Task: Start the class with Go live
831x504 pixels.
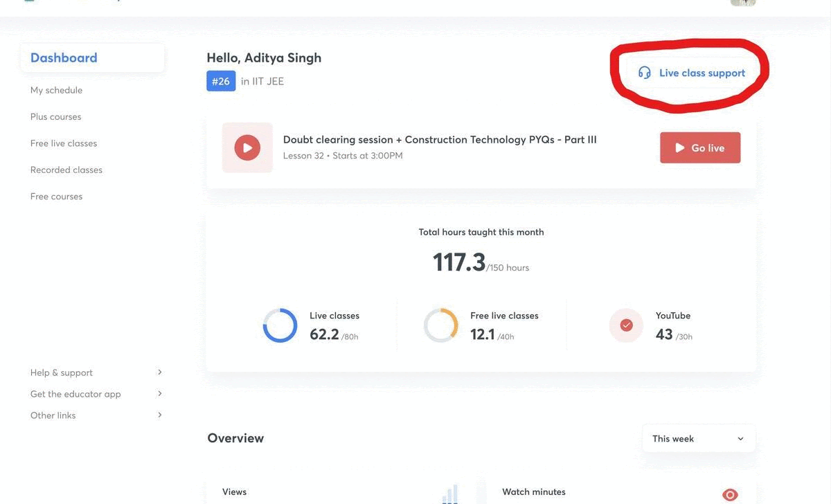Action: click(700, 147)
